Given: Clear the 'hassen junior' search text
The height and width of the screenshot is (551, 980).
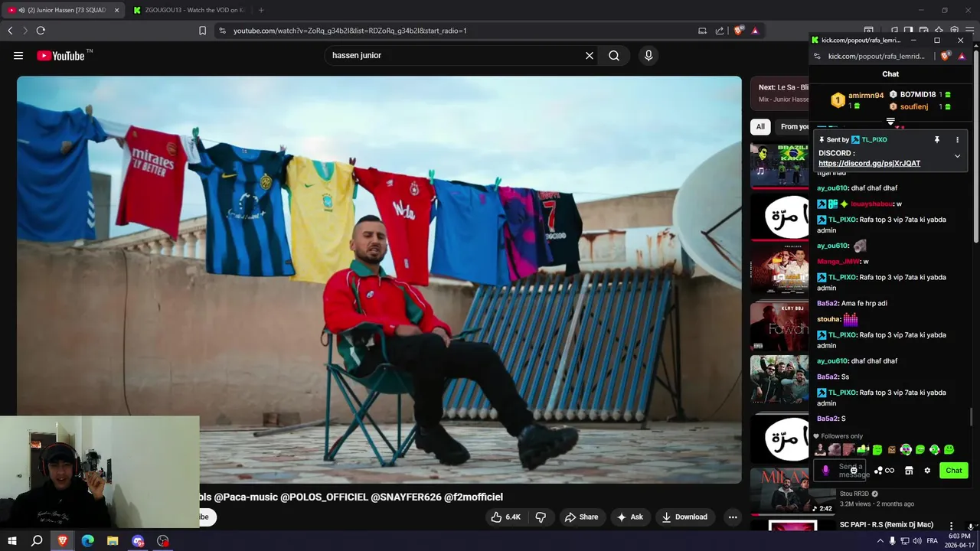Looking at the screenshot, I should [x=590, y=56].
